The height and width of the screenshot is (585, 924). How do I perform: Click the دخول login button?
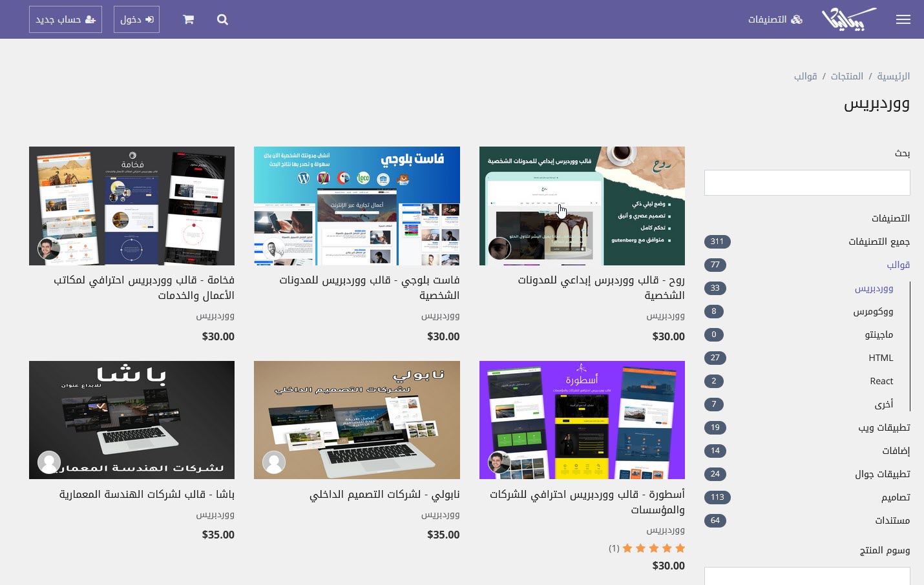tap(136, 19)
